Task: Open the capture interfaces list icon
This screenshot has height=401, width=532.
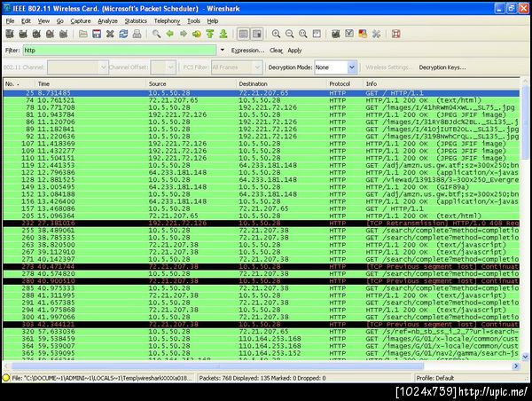Action: coord(10,34)
